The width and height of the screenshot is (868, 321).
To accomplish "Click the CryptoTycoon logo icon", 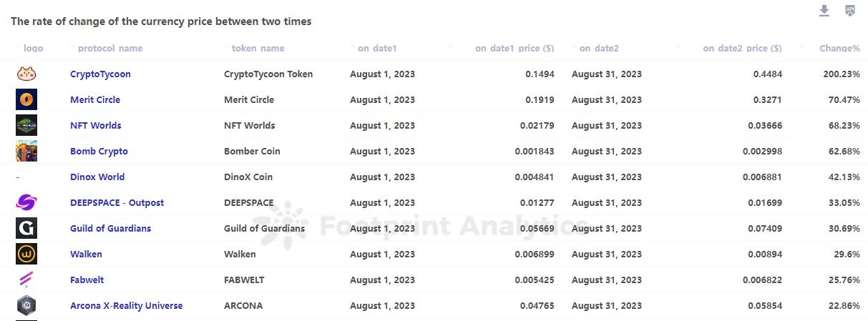I will [x=26, y=74].
